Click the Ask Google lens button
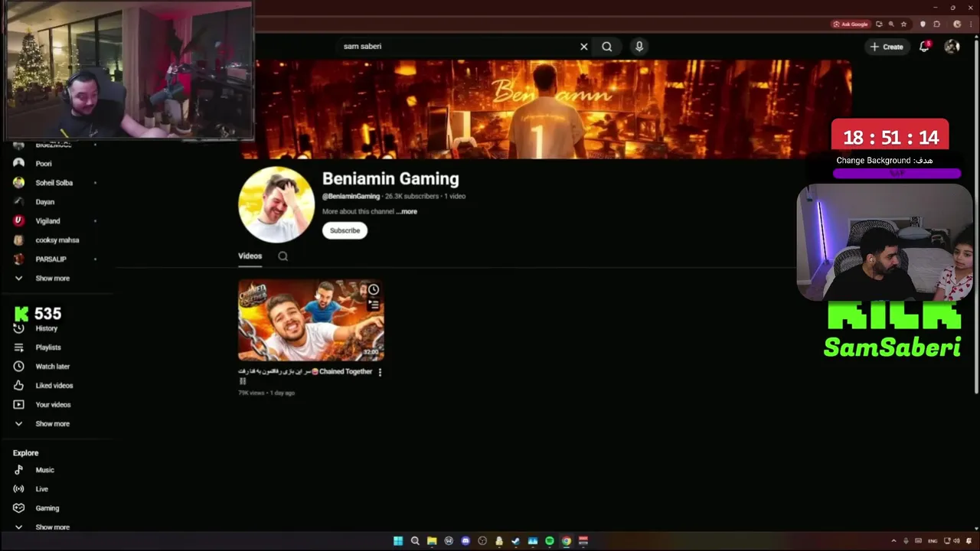980x551 pixels. click(x=850, y=24)
